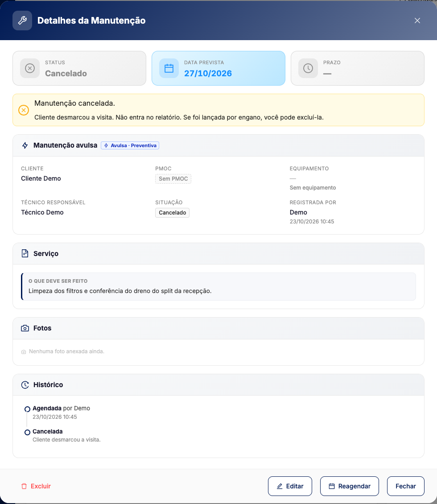Click the Cancelada timeline circle marker

pyautogui.click(x=27, y=432)
